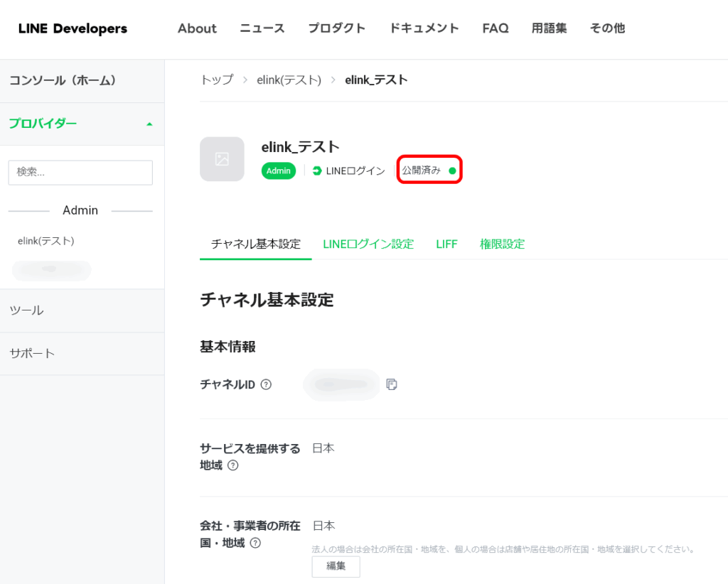Click the 編集 button
The width and height of the screenshot is (728, 584).
[336, 566]
